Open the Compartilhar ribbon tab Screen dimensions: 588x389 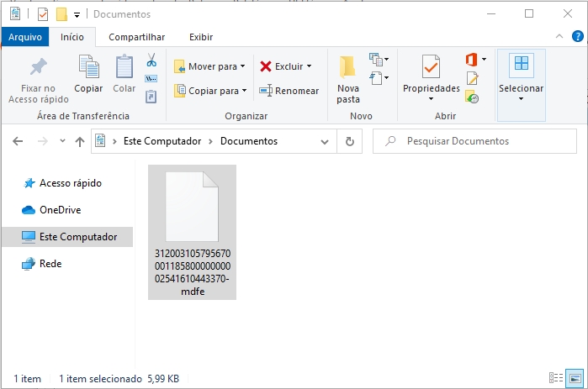point(136,37)
